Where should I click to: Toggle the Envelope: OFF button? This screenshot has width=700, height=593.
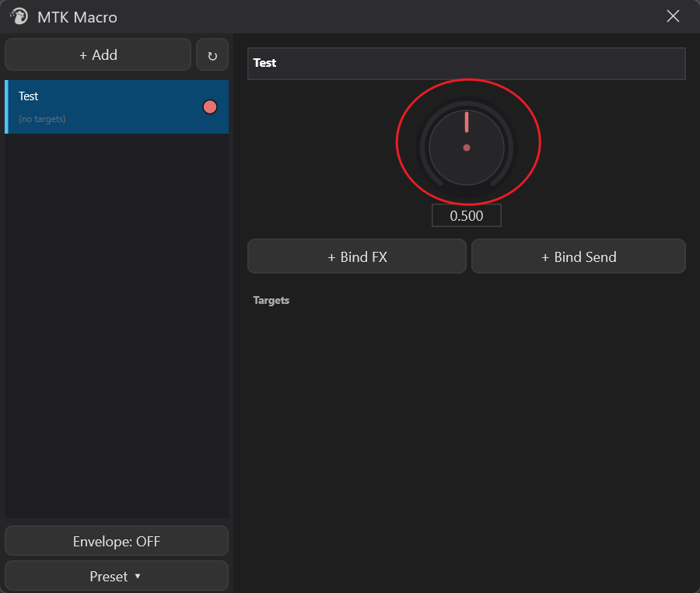pos(117,541)
